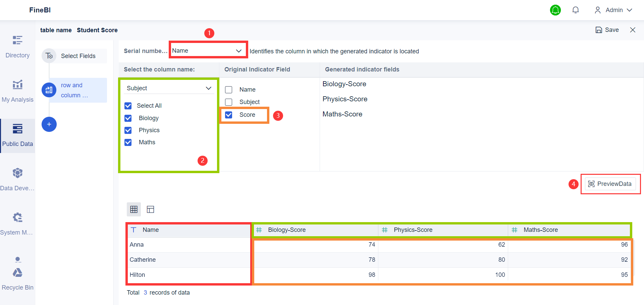Click the green message status icon
644x305 pixels.
pos(555,10)
